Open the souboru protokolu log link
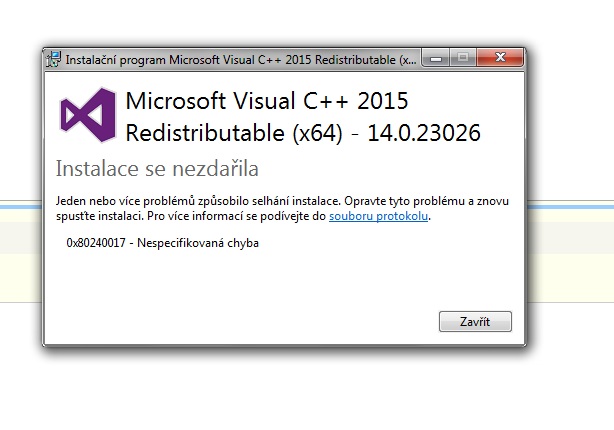Screen dimensions: 614x430 [x=379, y=215]
